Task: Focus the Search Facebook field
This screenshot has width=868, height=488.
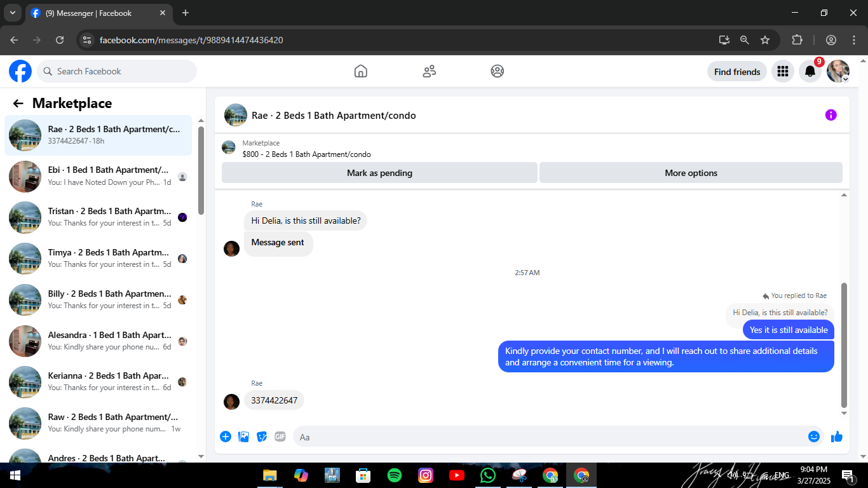Action: 117,71
